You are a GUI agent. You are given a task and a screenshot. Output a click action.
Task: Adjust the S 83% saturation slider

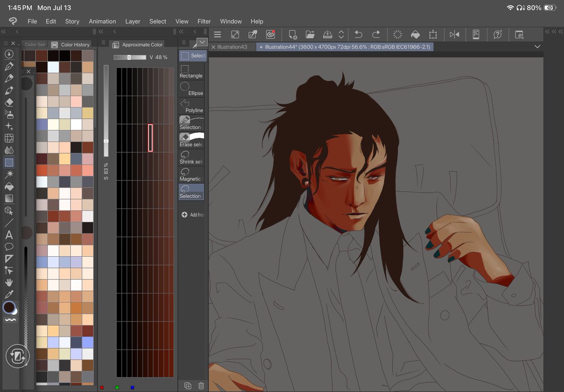(x=106, y=110)
